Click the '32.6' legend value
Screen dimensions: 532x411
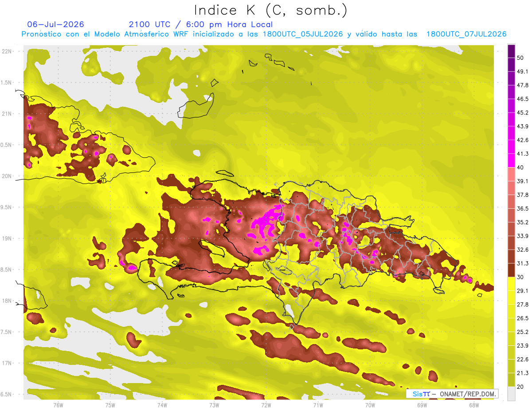click(x=523, y=250)
